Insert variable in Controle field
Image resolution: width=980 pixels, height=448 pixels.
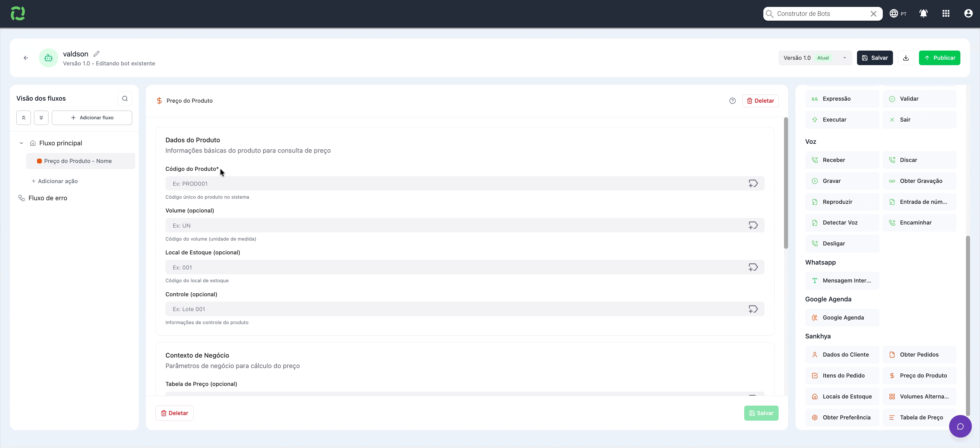coord(753,309)
